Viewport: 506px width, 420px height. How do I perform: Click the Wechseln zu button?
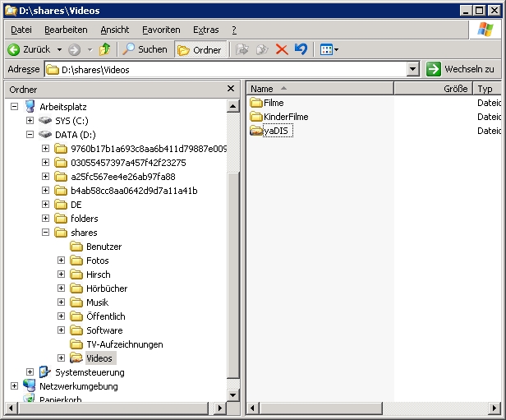462,69
